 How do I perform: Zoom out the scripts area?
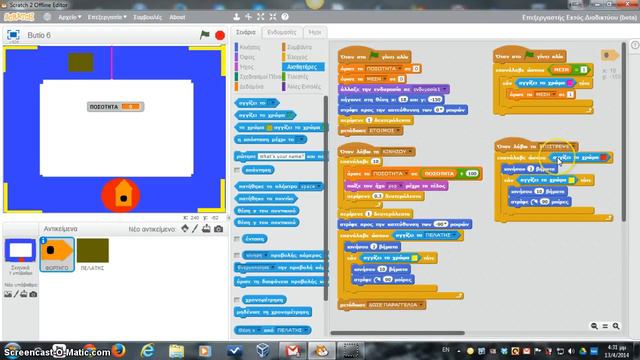tap(594, 326)
